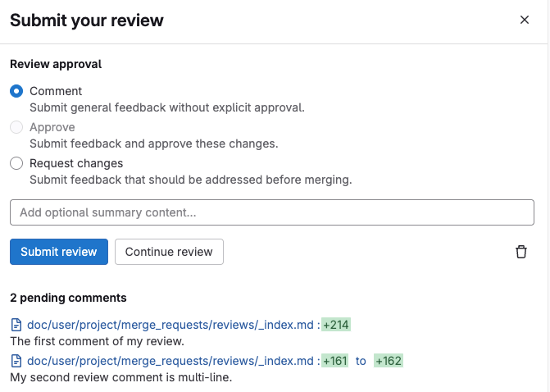Jump to line +214 badge

(x=336, y=325)
